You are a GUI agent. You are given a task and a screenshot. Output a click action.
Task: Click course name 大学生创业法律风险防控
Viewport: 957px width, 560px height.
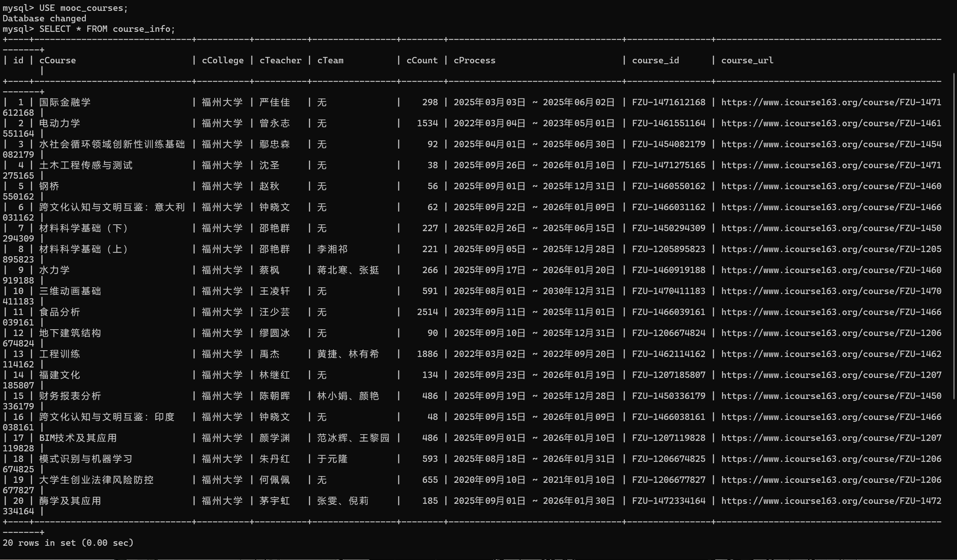(96, 480)
